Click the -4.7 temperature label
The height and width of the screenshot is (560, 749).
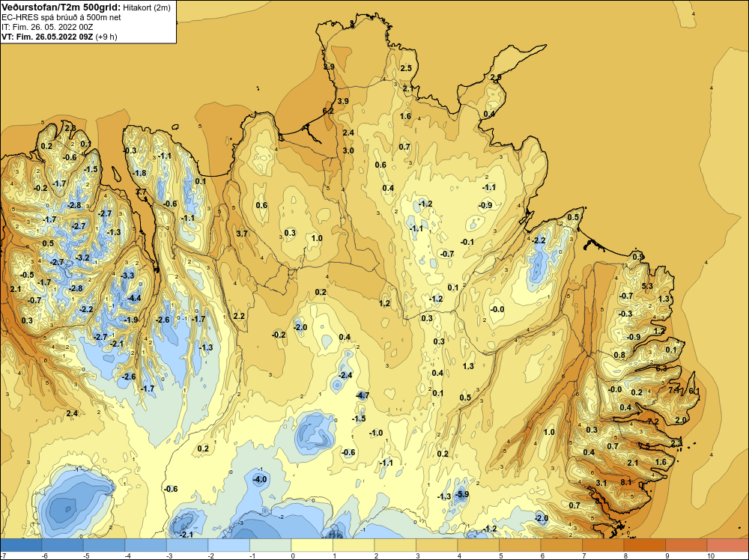click(363, 395)
